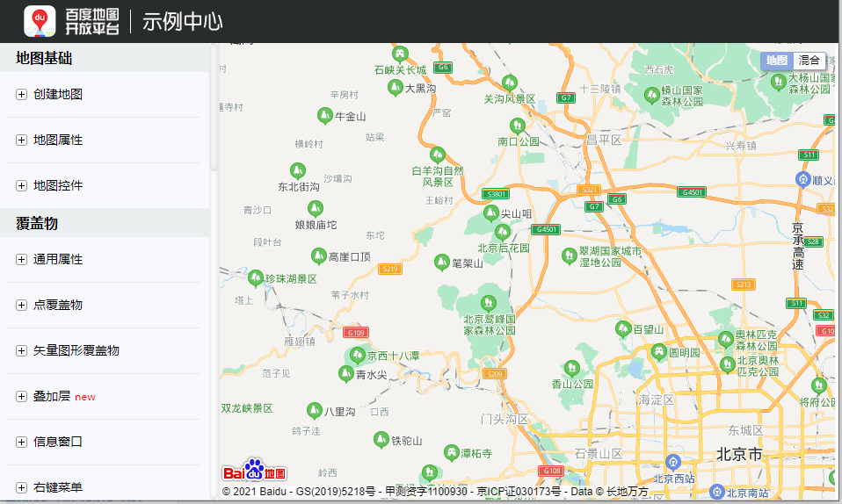Click the 地图控件 label

tap(58, 186)
